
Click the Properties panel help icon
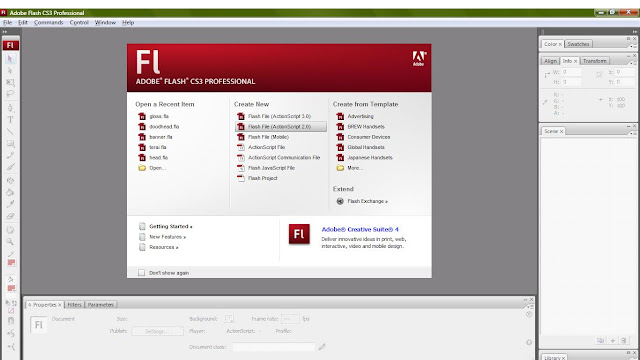(x=529, y=314)
